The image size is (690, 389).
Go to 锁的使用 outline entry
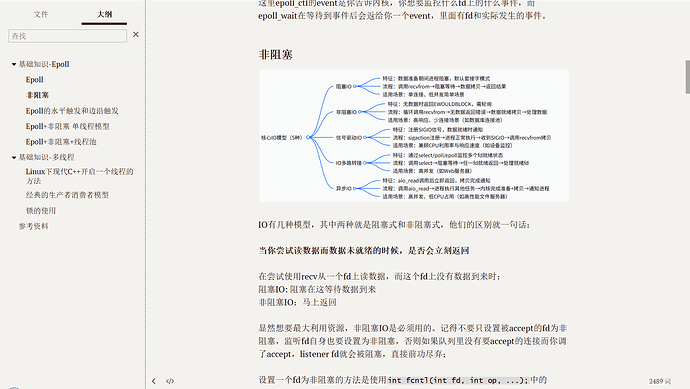point(40,211)
